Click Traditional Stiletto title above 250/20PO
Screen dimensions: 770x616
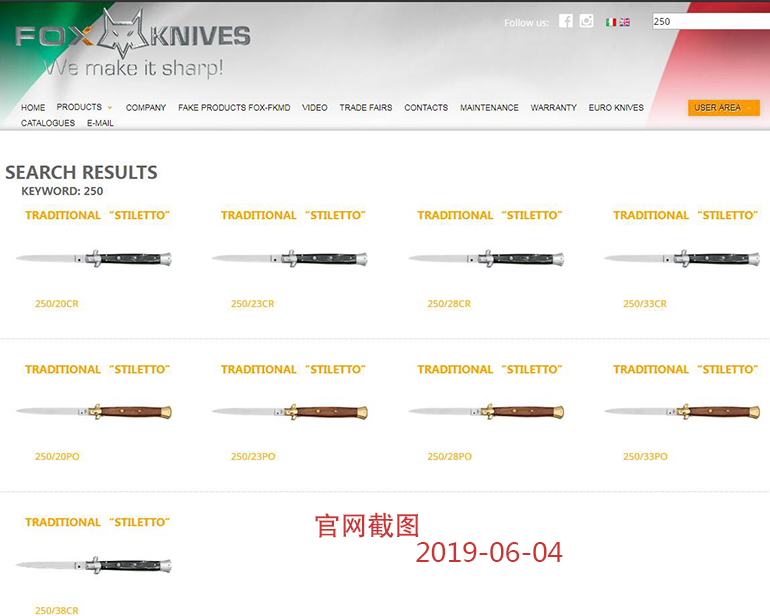tap(97, 369)
